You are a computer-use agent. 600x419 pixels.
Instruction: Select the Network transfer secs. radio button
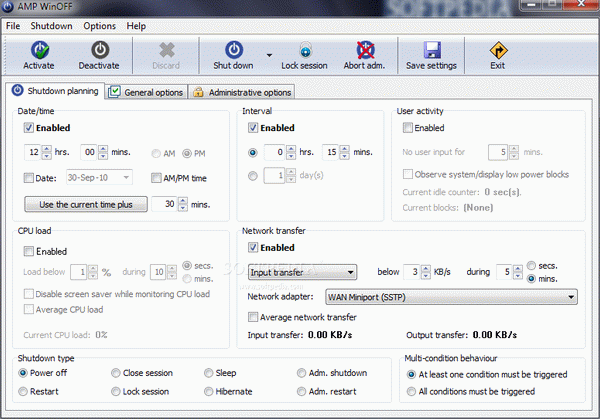point(531,266)
